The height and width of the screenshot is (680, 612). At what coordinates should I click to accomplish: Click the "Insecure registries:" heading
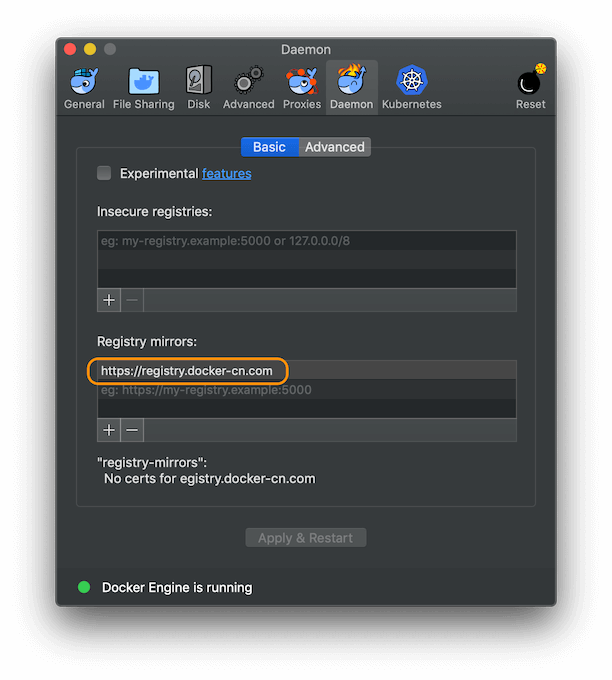pos(155,212)
